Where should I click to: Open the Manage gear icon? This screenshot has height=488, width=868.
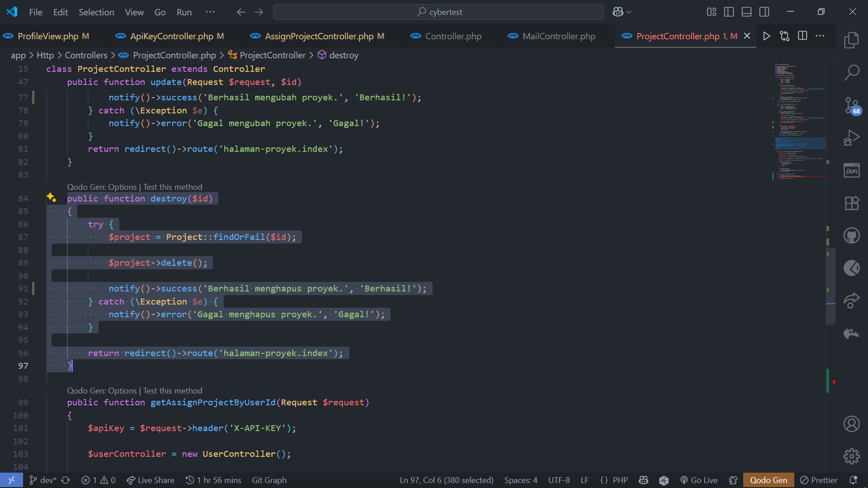tap(852, 456)
